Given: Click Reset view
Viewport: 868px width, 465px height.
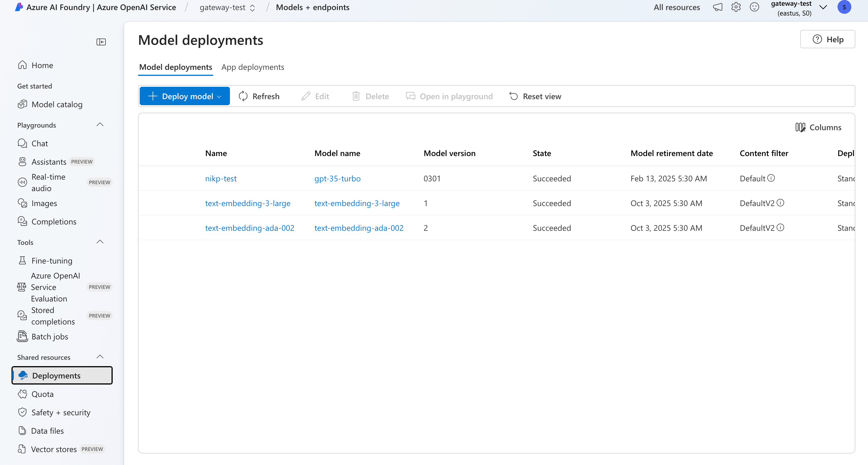Looking at the screenshot, I should (535, 96).
